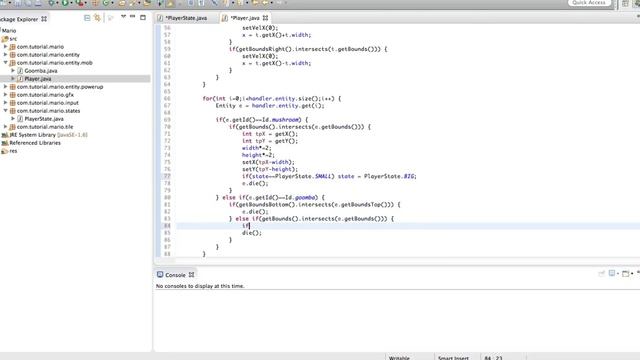Click Display Selected Console icon
Viewport: 640px width, 360px height.
click(611, 273)
